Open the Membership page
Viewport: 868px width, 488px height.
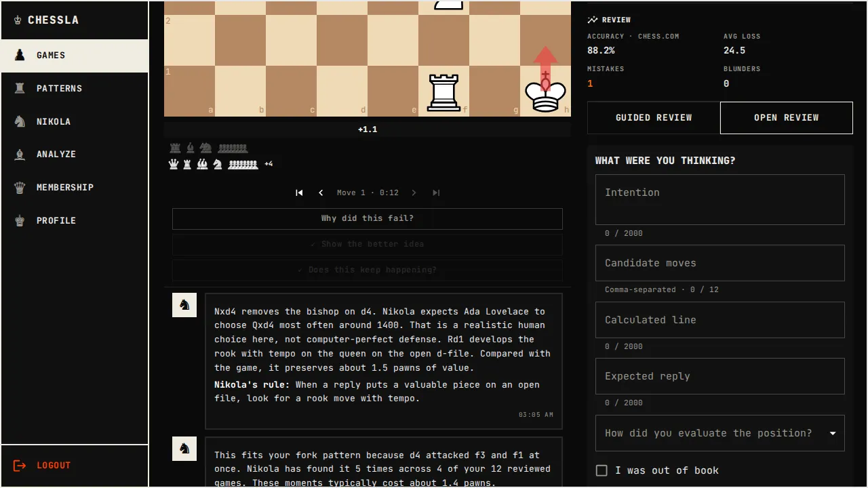coord(75,187)
